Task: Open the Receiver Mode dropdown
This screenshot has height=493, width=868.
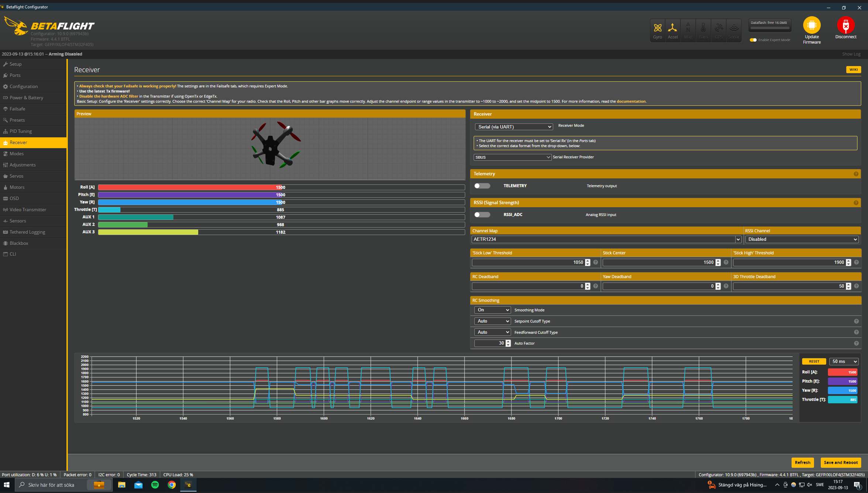Action: pos(513,127)
